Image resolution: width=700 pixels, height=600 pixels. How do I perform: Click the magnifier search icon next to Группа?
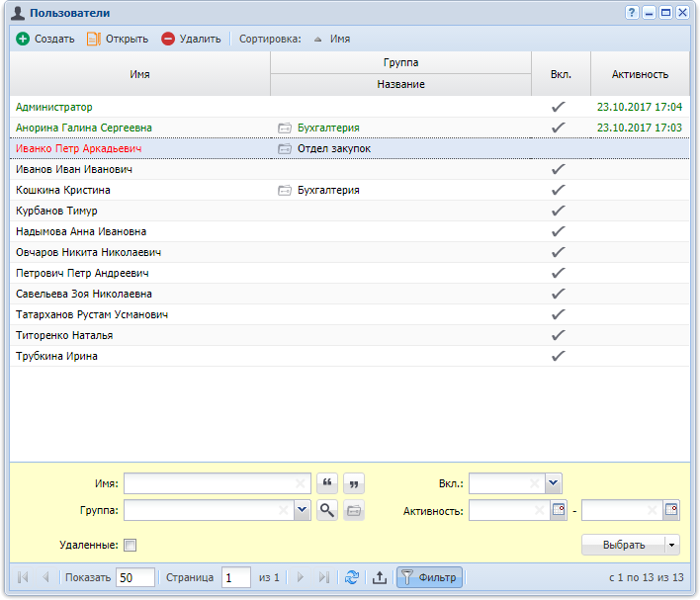(327, 510)
